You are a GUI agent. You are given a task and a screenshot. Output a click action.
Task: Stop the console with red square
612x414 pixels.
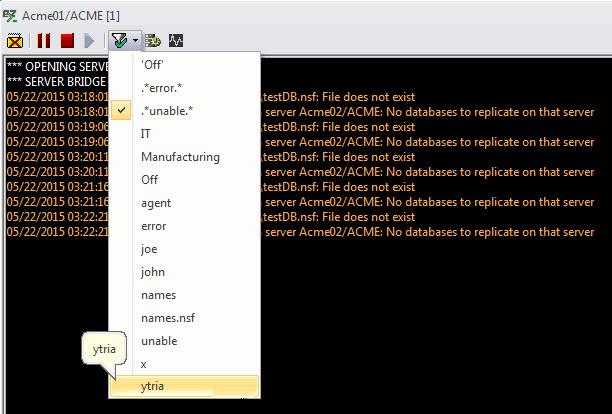click(x=67, y=41)
